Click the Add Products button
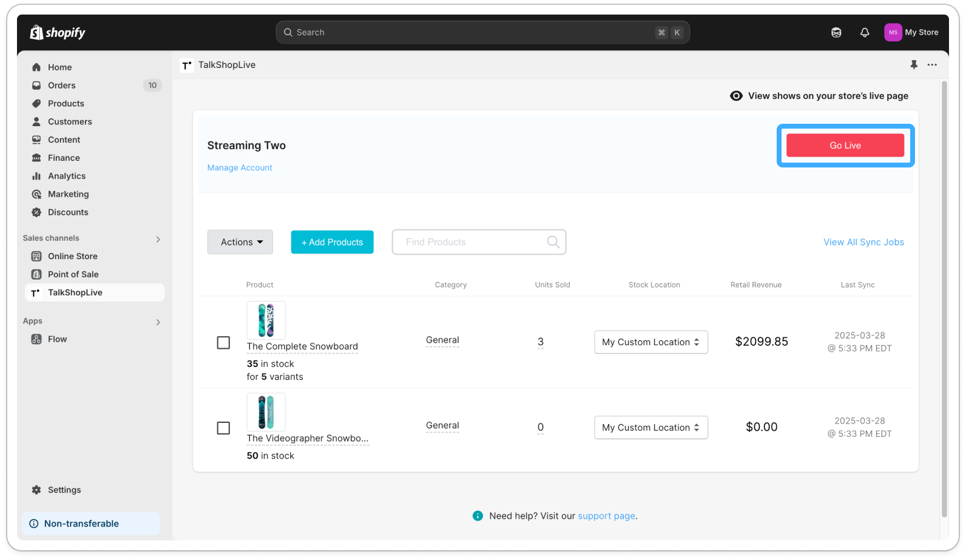 [x=333, y=242]
